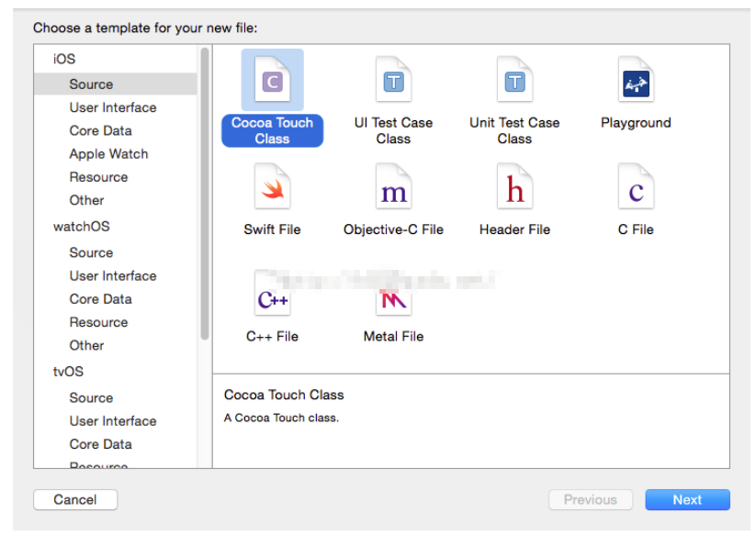Select Resource under the iOS section
The height and width of the screenshot is (536, 756).
tap(98, 177)
